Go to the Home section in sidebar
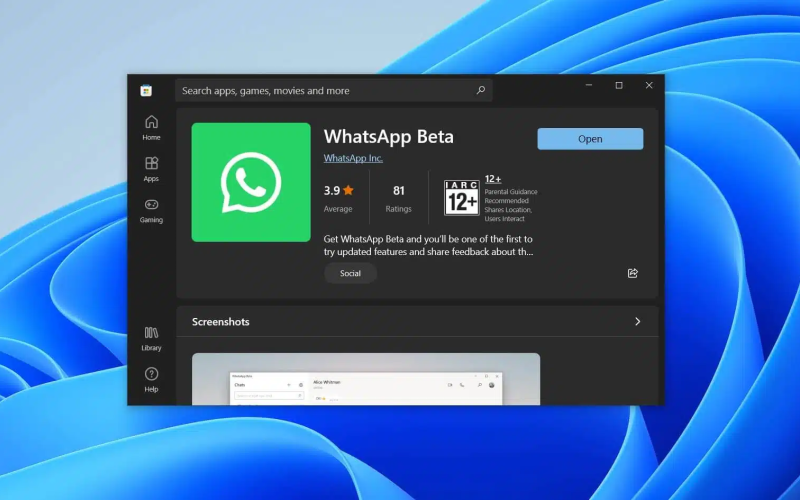 point(151,127)
